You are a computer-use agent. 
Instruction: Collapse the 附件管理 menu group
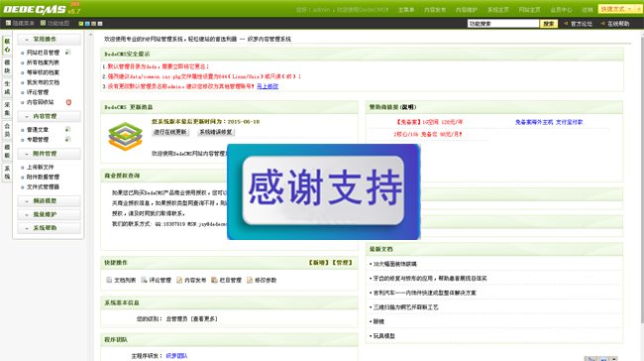[x=50, y=154]
